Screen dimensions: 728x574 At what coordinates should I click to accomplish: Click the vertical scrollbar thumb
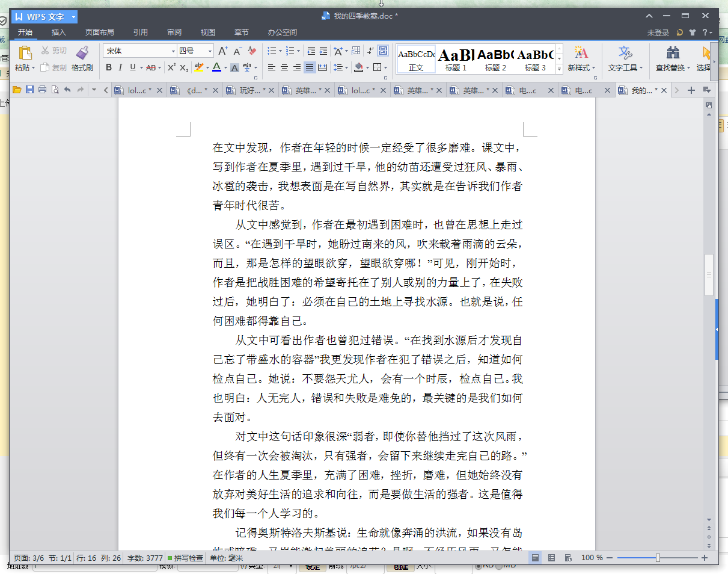pos(709,274)
